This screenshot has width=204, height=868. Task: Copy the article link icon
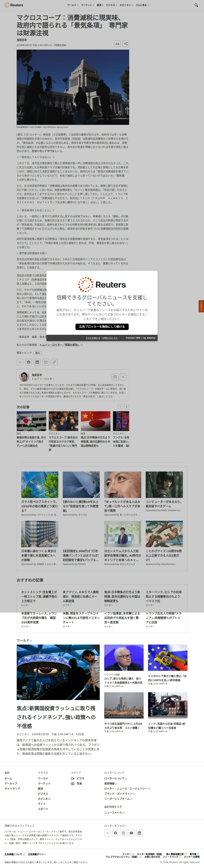pos(54,362)
